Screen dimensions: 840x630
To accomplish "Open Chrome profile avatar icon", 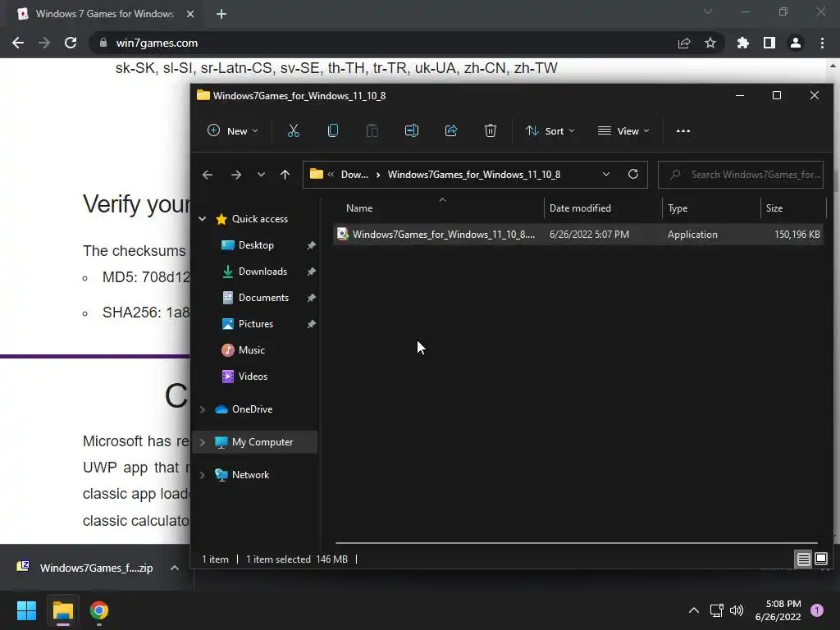I will 796,43.
